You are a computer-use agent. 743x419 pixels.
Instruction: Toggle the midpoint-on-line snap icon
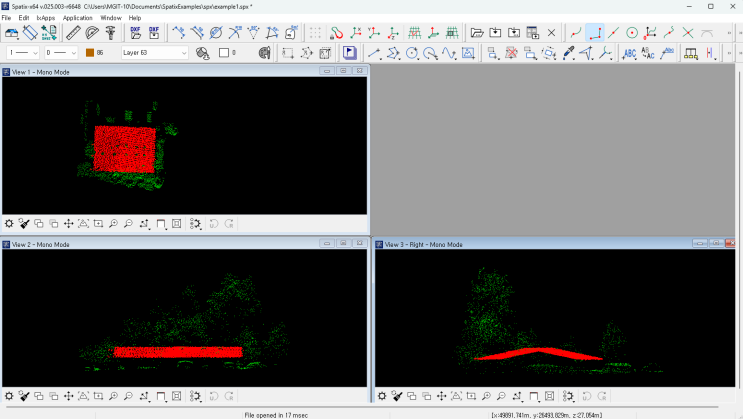click(613, 33)
